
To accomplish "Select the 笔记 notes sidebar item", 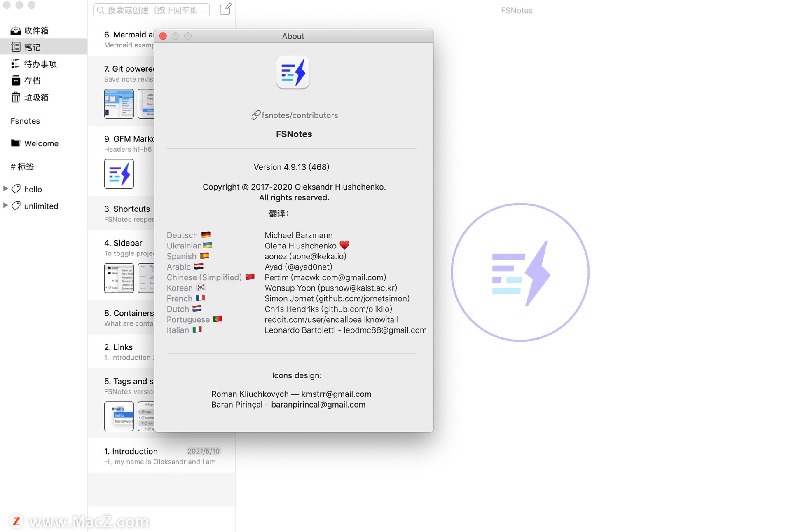I will click(x=44, y=47).
